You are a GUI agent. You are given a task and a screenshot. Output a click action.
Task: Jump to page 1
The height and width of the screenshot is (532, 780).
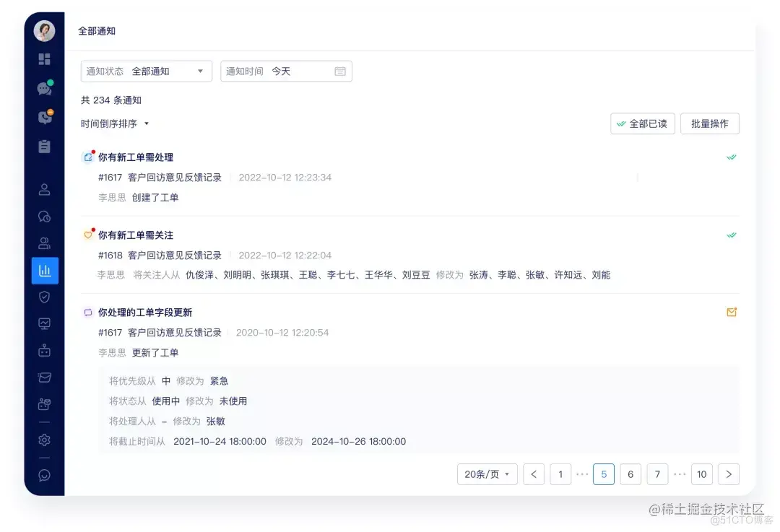560,474
